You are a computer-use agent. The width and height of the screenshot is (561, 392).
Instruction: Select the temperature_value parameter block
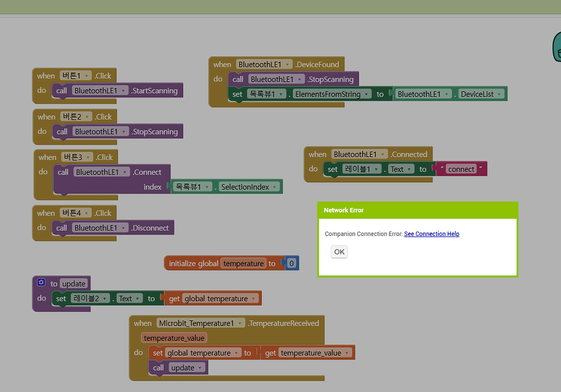174,338
